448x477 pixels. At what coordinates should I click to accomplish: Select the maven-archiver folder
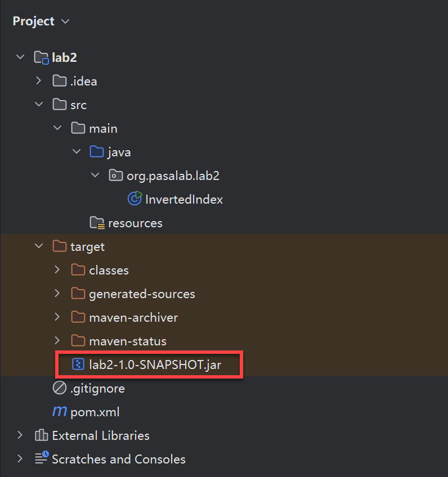pos(124,317)
